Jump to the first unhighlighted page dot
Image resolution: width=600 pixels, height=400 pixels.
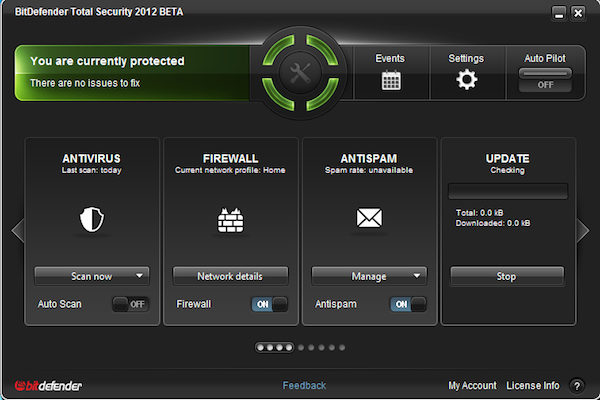[x=301, y=348]
